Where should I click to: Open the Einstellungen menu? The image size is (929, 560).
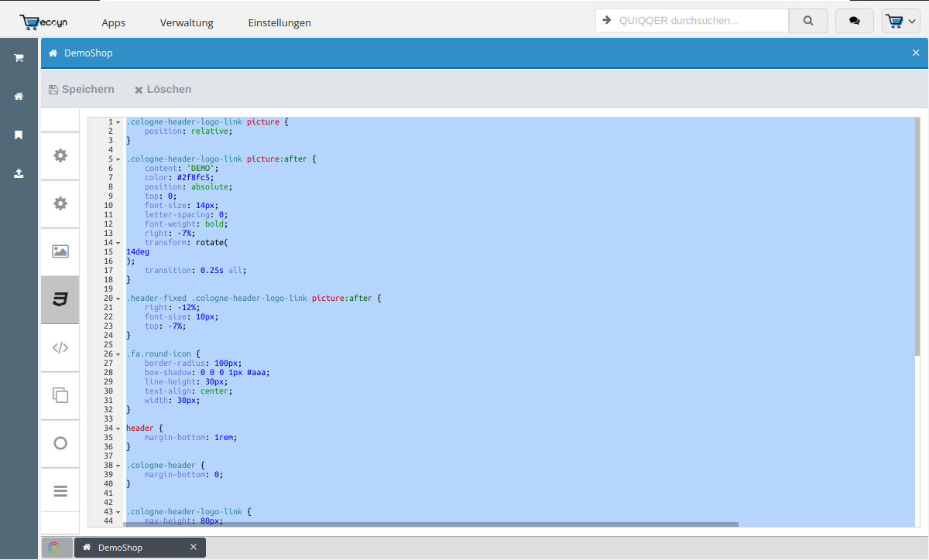click(279, 23)
